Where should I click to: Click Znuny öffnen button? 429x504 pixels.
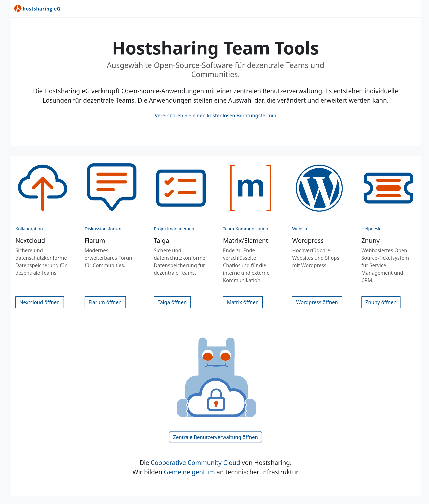tap(381, 302)
